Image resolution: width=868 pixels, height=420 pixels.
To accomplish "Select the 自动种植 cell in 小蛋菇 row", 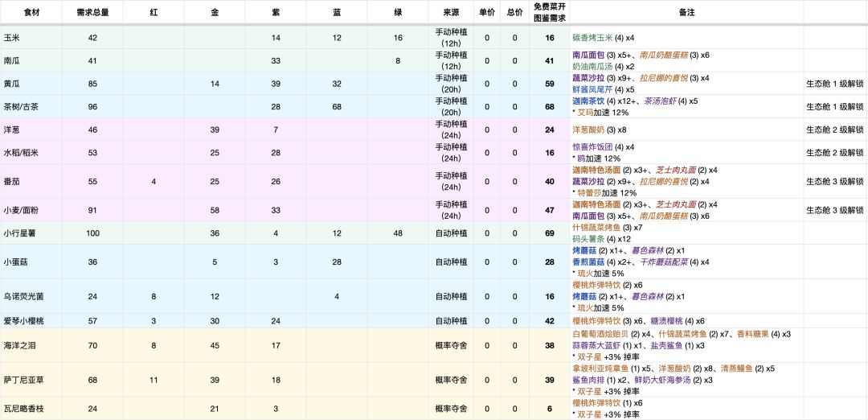I will coord(451,261).
